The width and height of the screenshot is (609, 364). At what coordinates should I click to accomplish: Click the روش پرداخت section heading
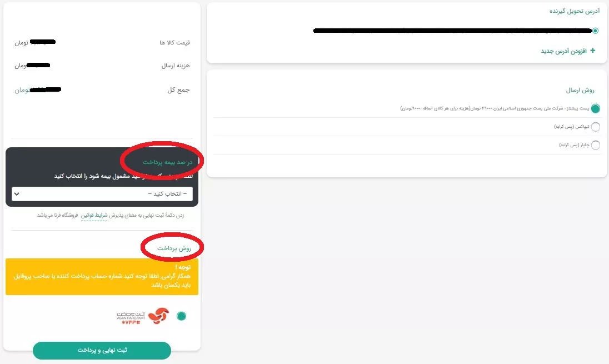pyautogui.click(x=174, y=248)
